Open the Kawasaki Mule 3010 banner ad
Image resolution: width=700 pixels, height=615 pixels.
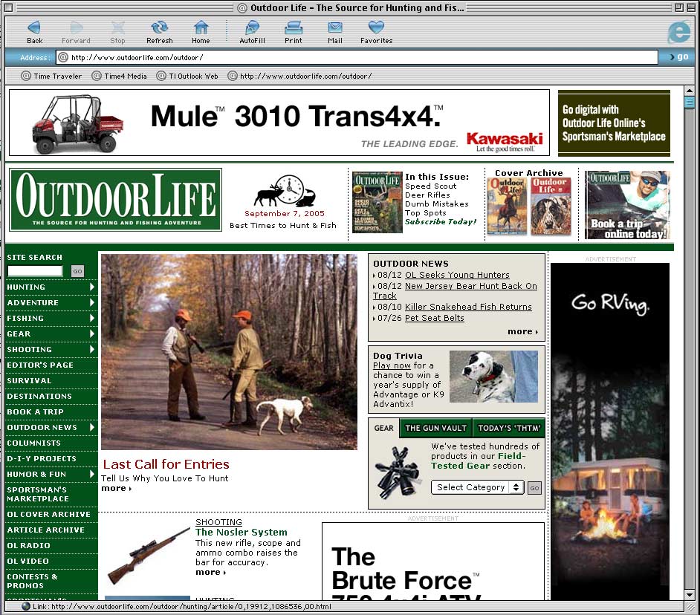tap(279, 123)
